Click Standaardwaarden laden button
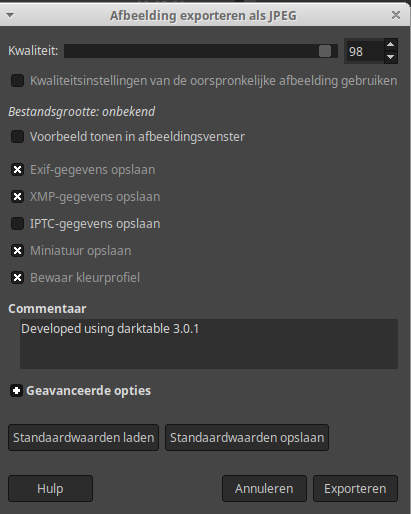411x514 pixels. [x=83, y=437]
